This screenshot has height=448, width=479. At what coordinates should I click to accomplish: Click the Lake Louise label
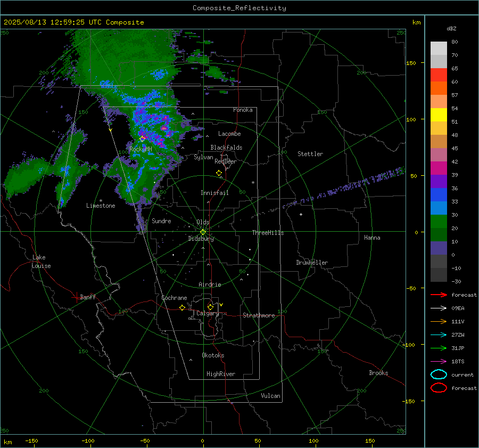[41, 262]
